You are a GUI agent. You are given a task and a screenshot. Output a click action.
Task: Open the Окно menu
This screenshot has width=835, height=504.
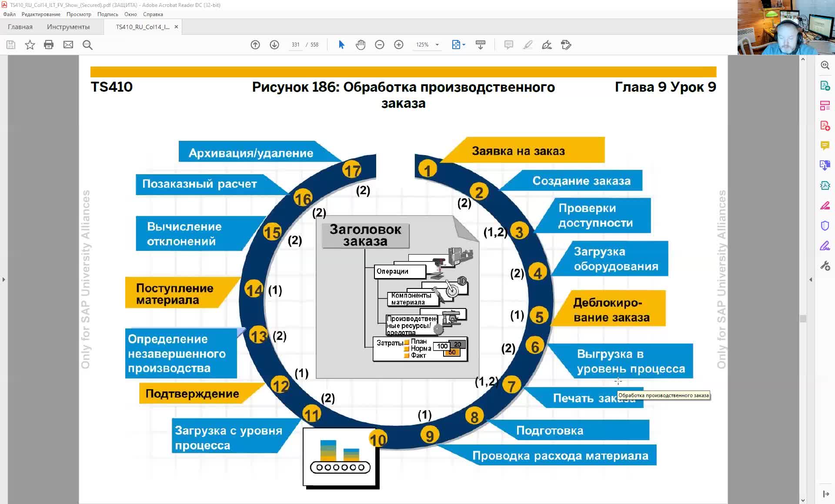pyautogui.click(x=130, y=14)
